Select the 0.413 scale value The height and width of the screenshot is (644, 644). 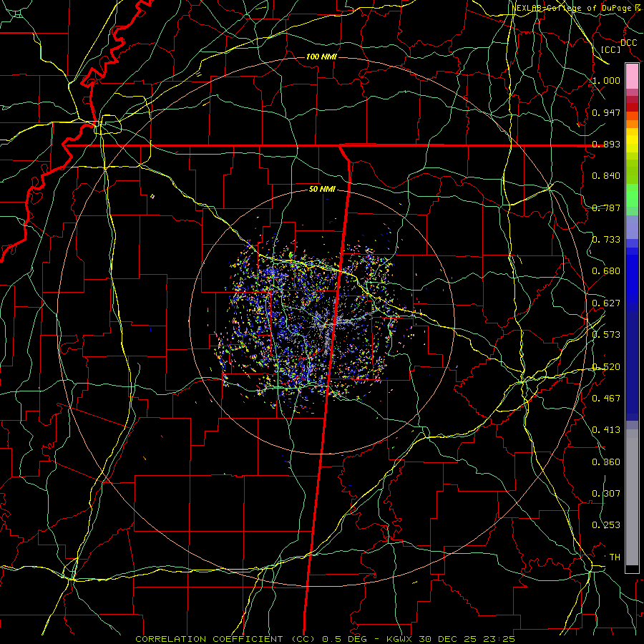click(x=606, y=430)
